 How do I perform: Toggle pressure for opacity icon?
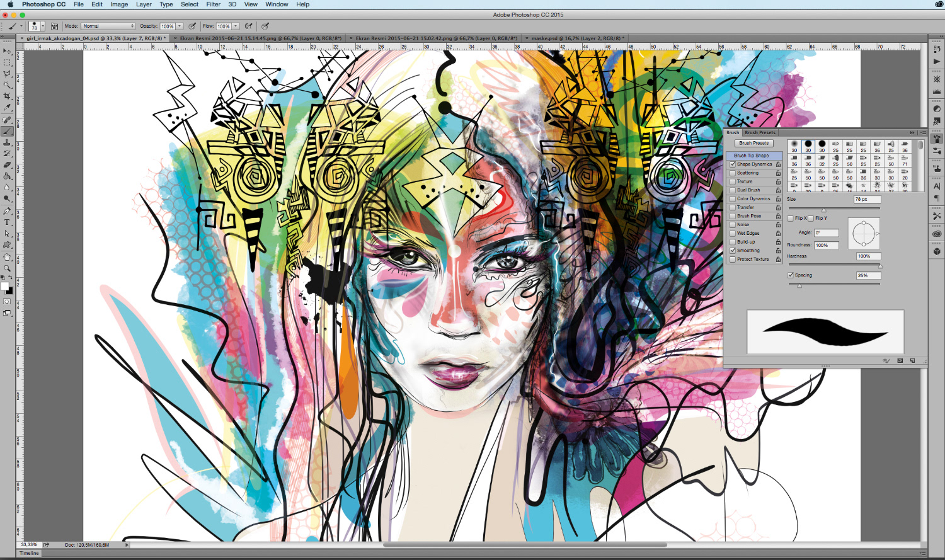click(192, 26)
